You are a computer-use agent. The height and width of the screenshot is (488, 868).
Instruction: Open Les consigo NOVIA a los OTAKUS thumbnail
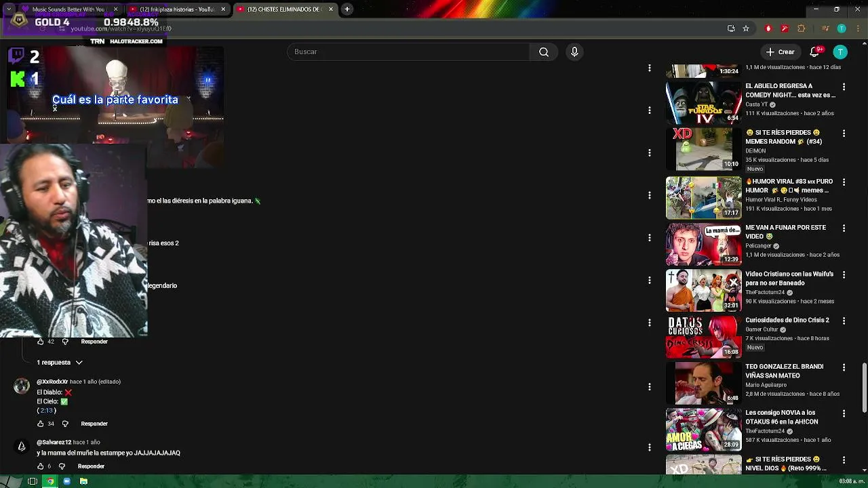click(704, 429)
